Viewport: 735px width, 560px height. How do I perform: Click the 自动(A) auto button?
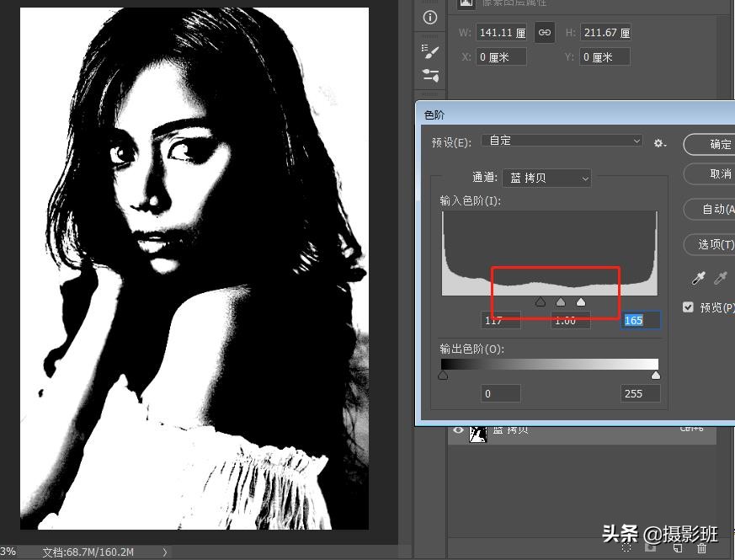click(710, 209)
